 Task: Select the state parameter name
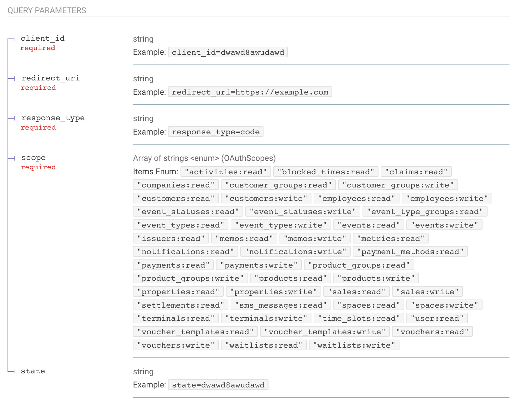[x=33, y=371]
